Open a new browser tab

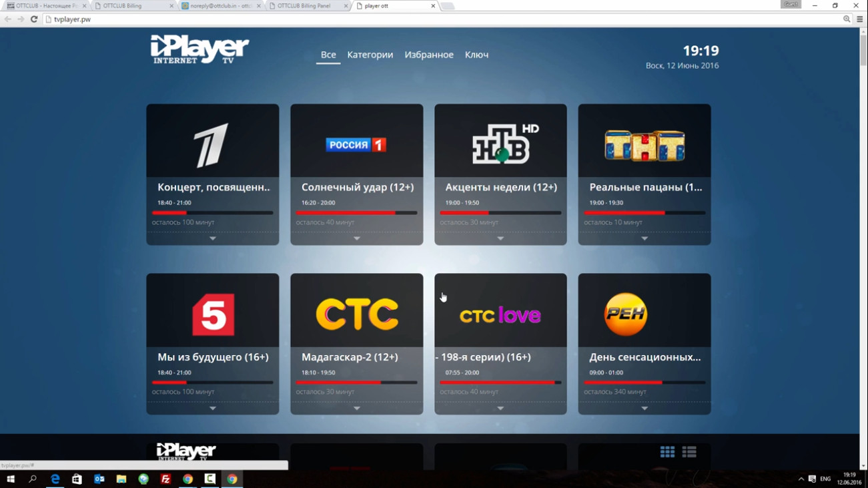(x=448, y=6)
